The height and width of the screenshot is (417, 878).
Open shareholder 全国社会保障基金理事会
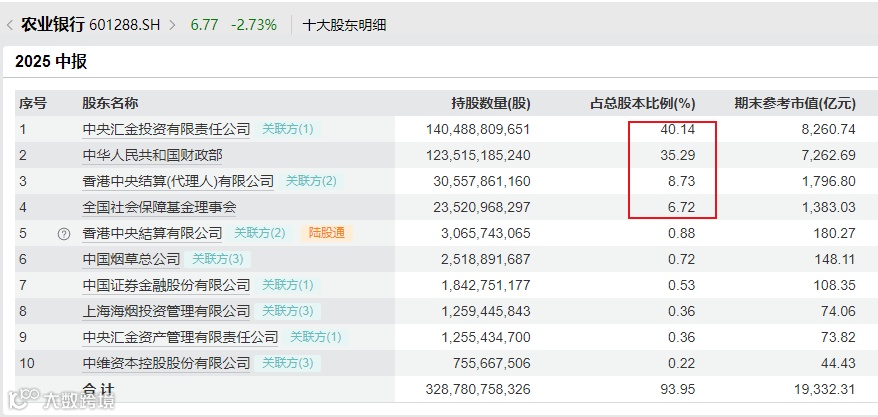[x=159, y=207]
